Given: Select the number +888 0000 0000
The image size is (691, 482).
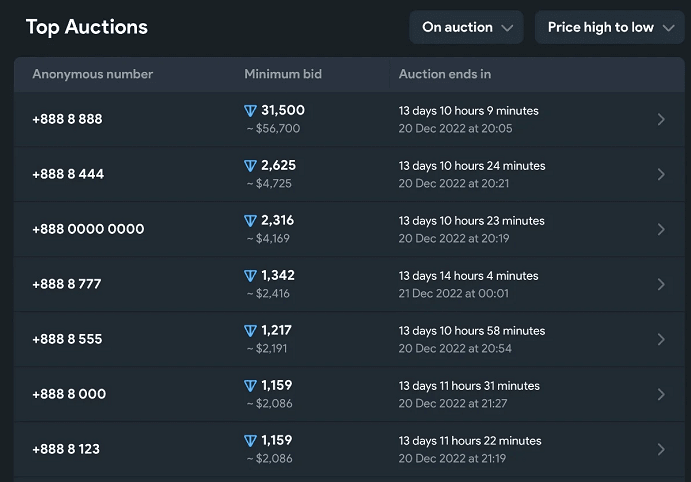Looking at the screenshot, I should [x=88, y=229].
